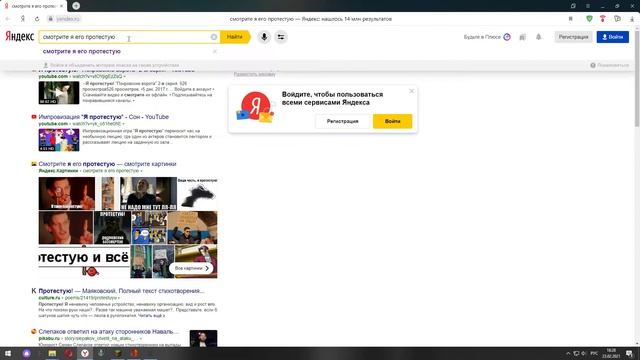The width and height of the screenshot is (640, 360).
Task: Open the taskbar clock and date
Action: pos(611,353)
